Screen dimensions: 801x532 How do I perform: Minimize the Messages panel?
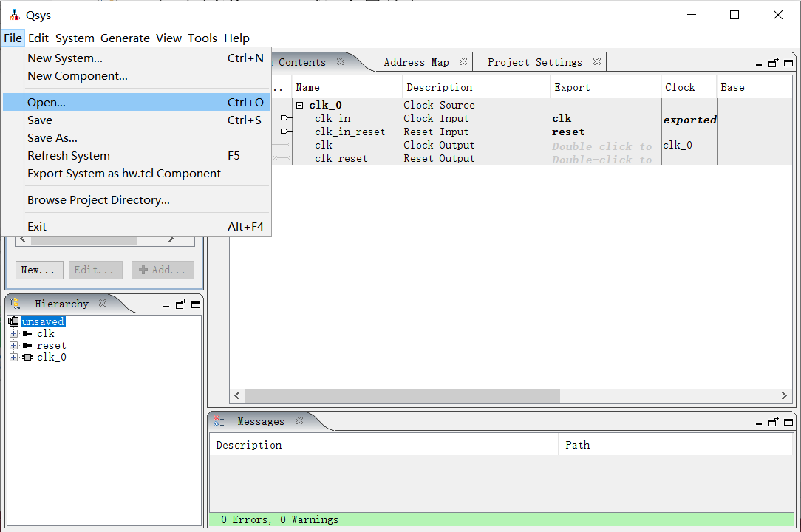[760, 423]
